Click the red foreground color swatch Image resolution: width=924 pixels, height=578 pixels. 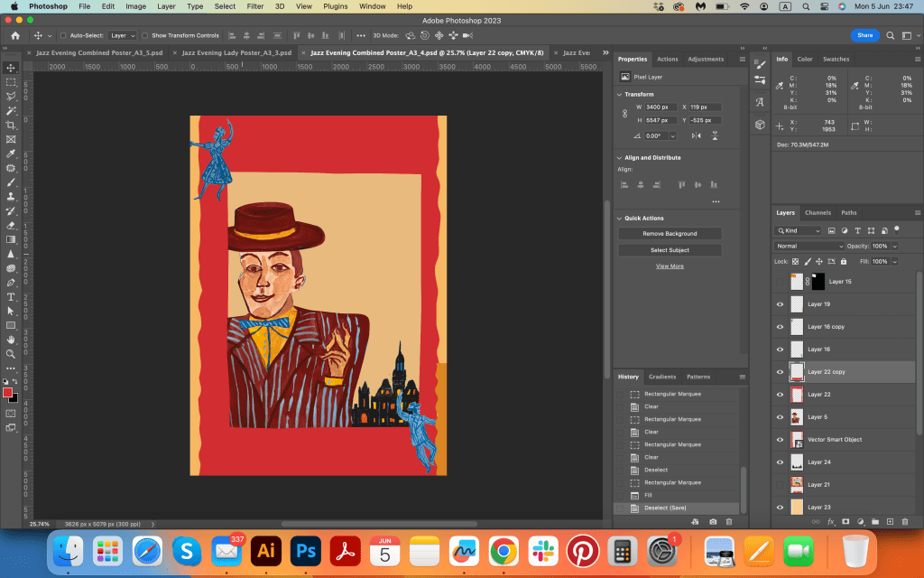pyautogui.click(x=8, y=392)
